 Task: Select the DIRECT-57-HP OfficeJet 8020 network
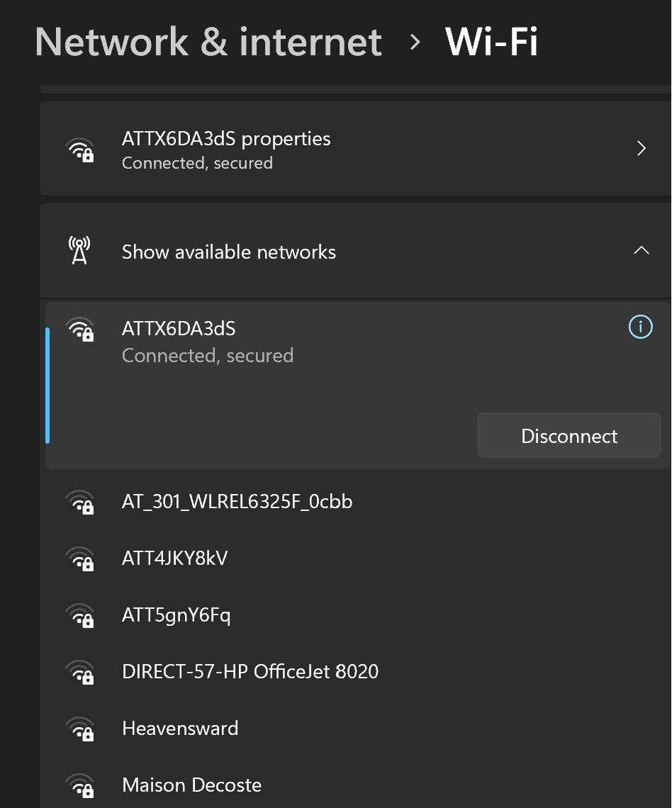pyautogui.click(x=250, y=671)
